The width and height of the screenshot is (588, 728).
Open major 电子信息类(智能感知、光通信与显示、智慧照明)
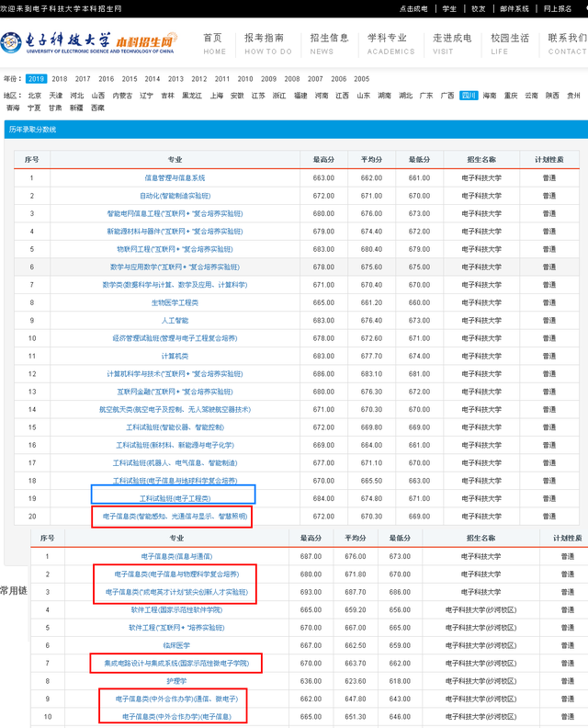point(175,517)
